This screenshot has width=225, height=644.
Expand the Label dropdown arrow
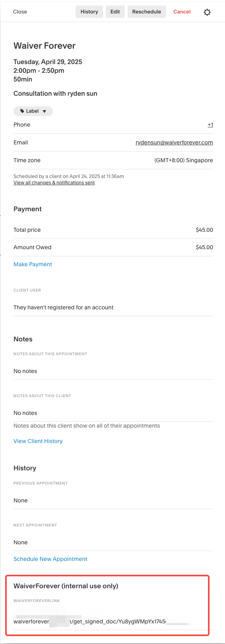[44, 112]
